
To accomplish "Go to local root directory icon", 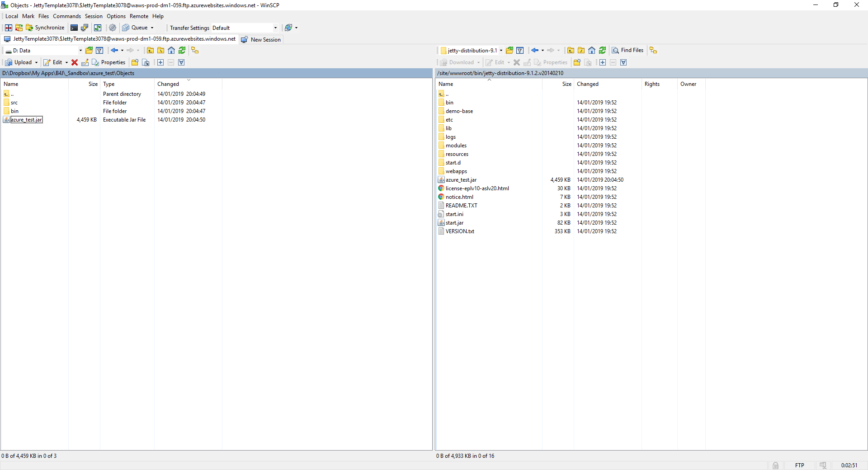I will (x=161, y=50).
